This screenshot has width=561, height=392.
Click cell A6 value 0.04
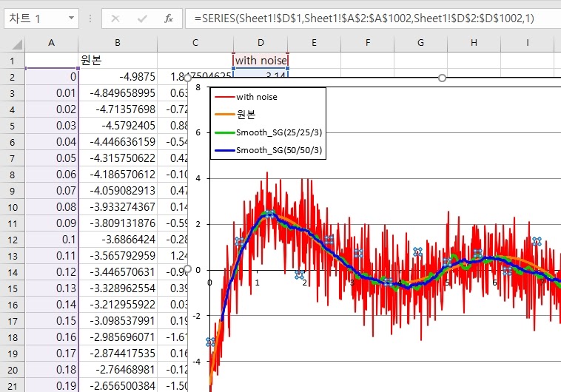(52, 142)
